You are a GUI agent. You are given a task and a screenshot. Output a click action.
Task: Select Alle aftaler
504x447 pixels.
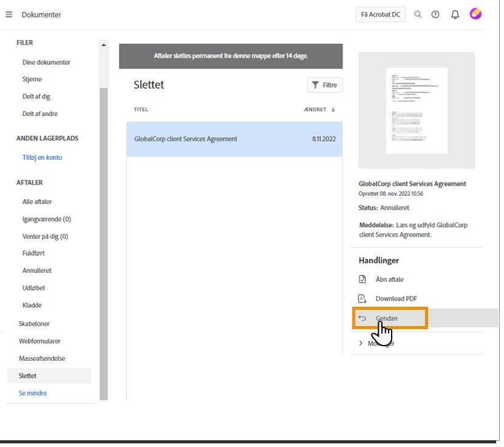click(37, 202)
